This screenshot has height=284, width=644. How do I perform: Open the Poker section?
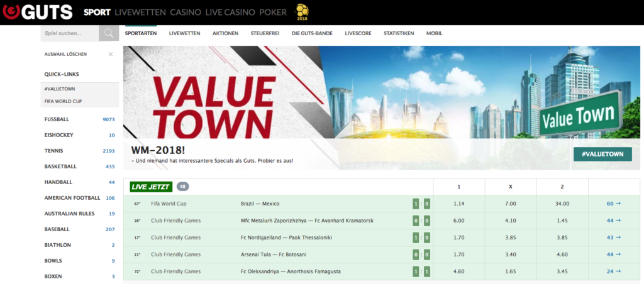tap(273, 13)
